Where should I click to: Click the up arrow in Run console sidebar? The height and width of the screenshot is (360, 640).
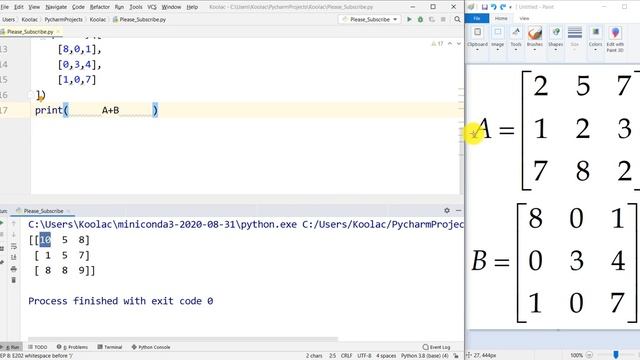coord(13,223)
